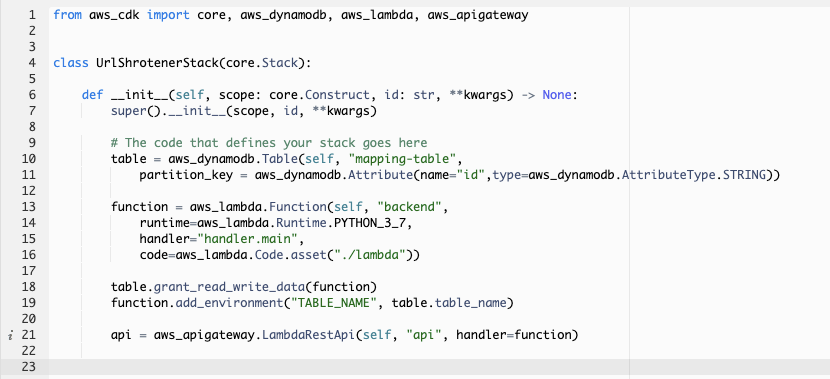
Task: Select gutter line number 13
Action: [x=29, y=207]
